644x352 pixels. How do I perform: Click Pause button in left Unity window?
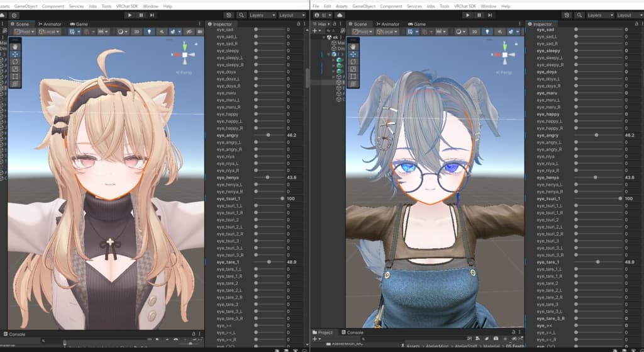141,15
